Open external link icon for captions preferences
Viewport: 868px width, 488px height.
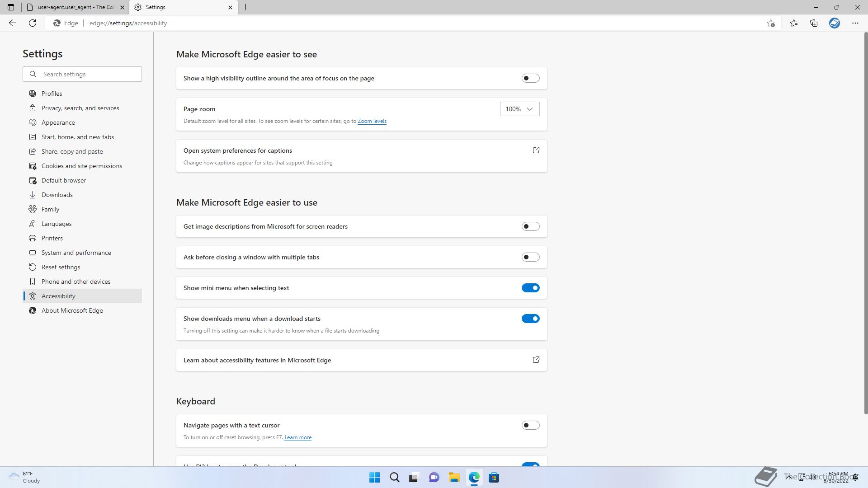point(536,150)
